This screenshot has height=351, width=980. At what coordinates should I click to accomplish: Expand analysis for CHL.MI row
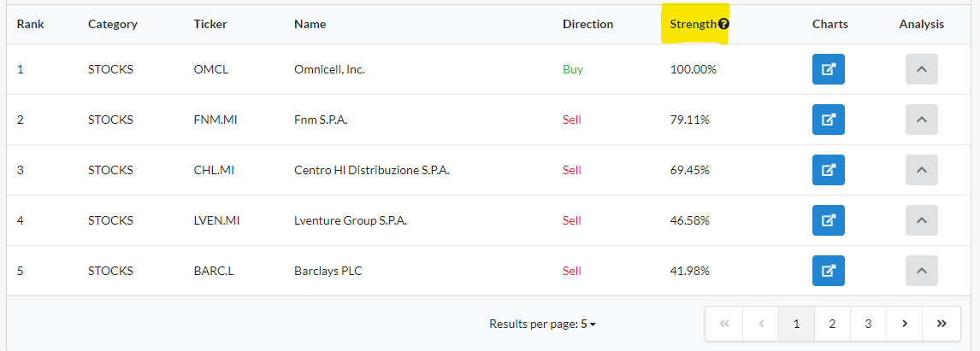pos(921,170)
